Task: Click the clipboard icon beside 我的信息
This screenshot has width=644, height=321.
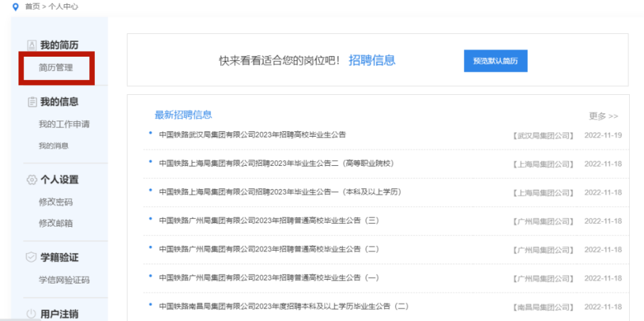Action: pyautogui.click(x=32, y=102)
